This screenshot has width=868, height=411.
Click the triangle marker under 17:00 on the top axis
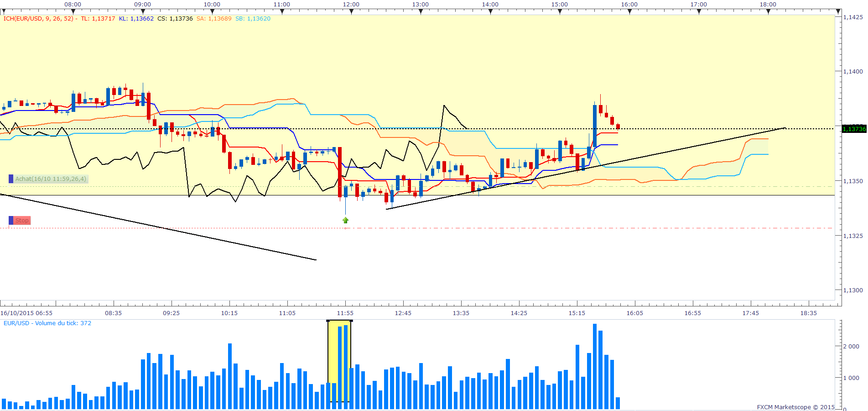699,12
